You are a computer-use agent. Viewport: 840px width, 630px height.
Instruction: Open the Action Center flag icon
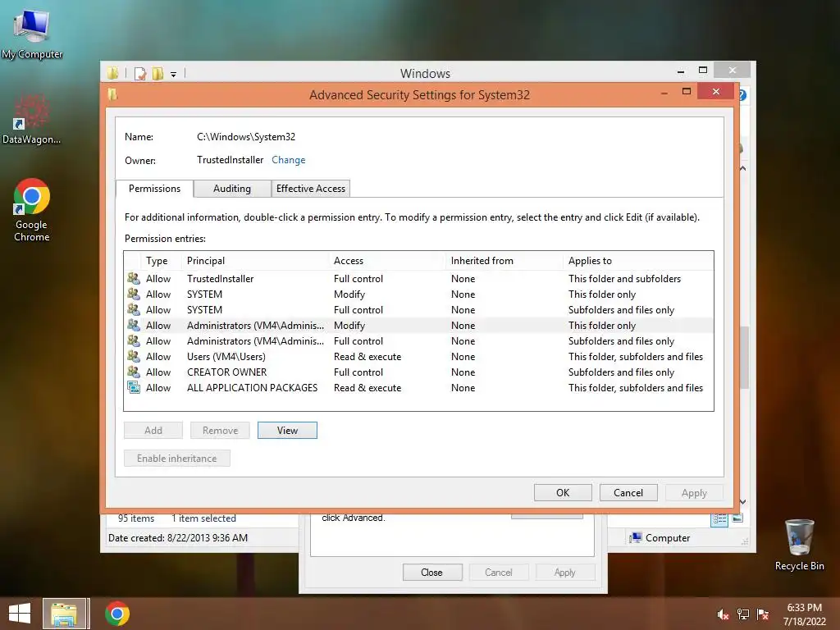click(x=763, y=614)
